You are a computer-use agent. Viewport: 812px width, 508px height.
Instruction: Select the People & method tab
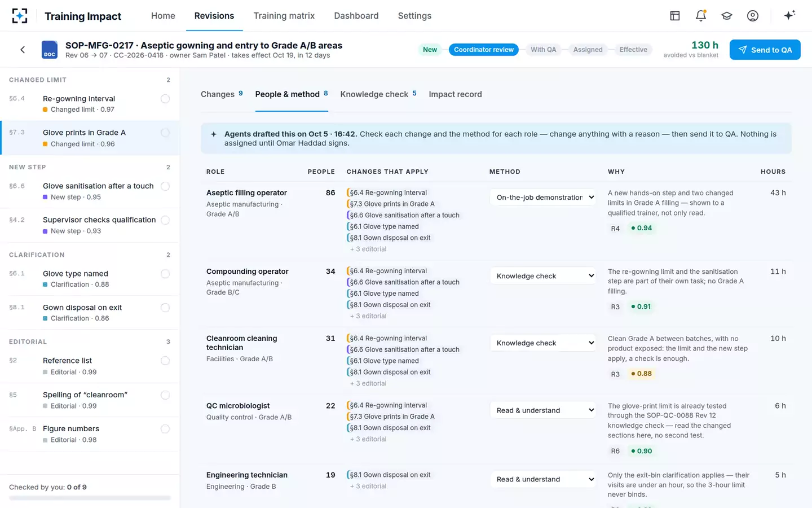pos(292,94)
